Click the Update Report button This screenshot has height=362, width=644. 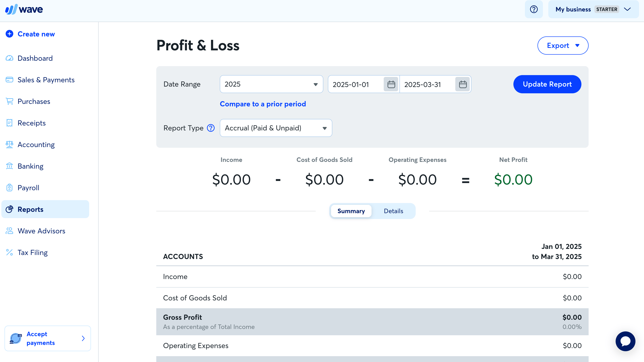click(547, 84)
